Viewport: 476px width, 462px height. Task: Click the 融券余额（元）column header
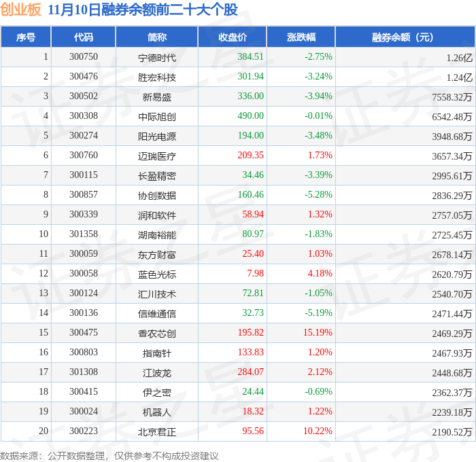[x=405, y=37]
